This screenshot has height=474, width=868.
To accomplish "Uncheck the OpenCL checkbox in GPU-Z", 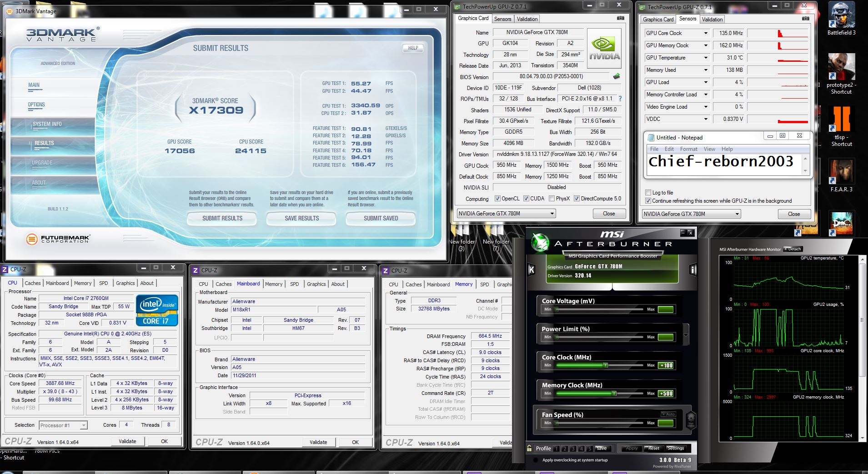I will [x=497, y=199].
